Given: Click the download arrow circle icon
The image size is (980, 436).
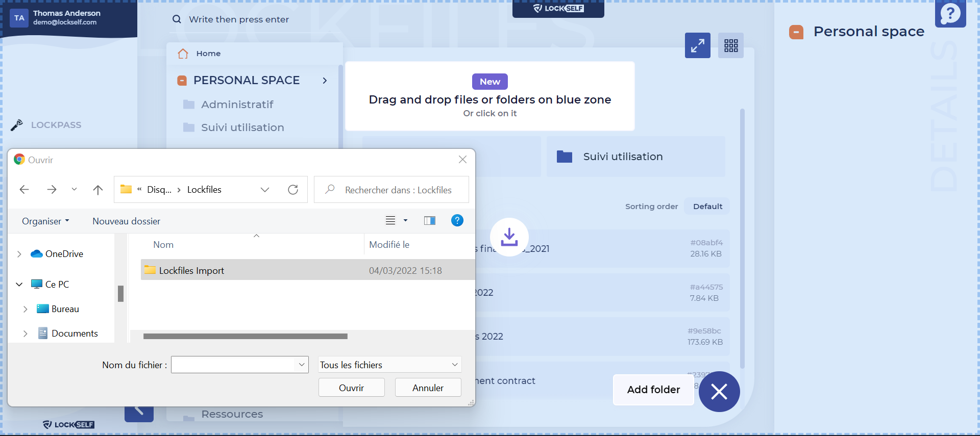Looking at the screenshot, I should (509, 237).
